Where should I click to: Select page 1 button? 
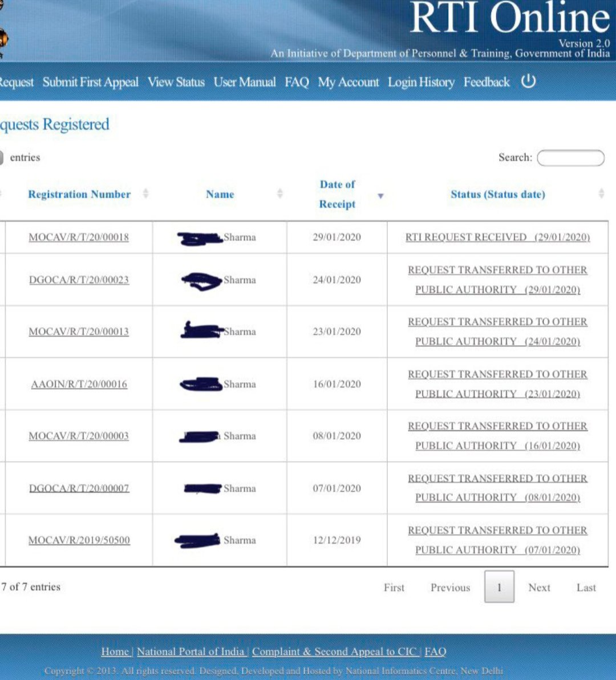[500, 587]
